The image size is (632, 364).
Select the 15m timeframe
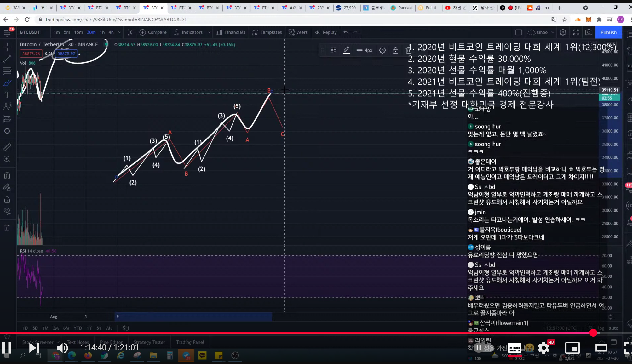tap(78, 32)
